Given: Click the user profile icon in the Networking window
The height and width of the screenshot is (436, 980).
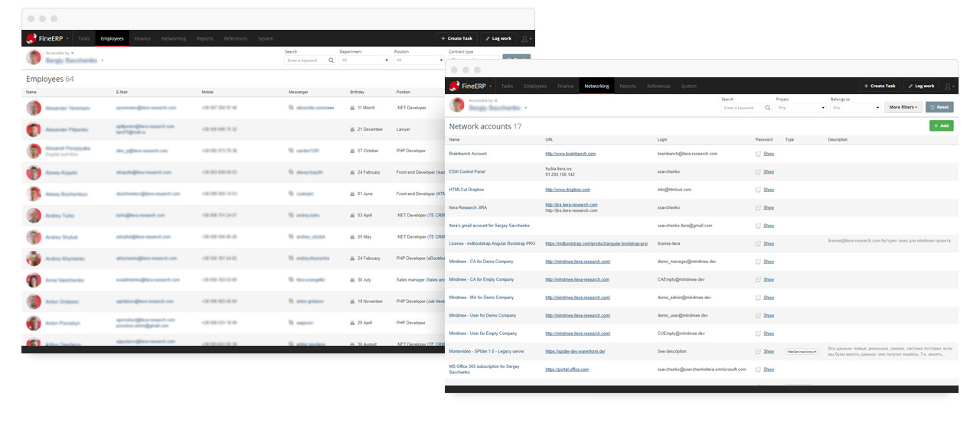Looking at the screenshot, I should 948,86.
